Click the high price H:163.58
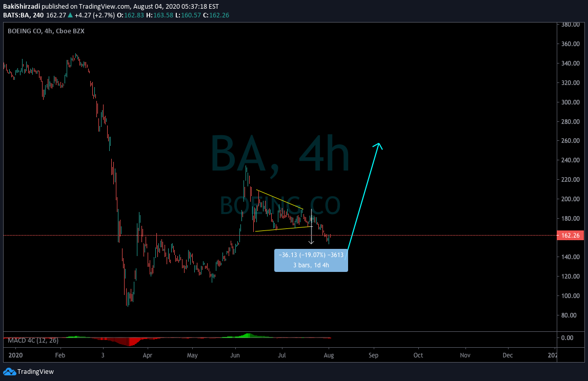Viewport: 588px width, 381px height. (x=160, y=15)
